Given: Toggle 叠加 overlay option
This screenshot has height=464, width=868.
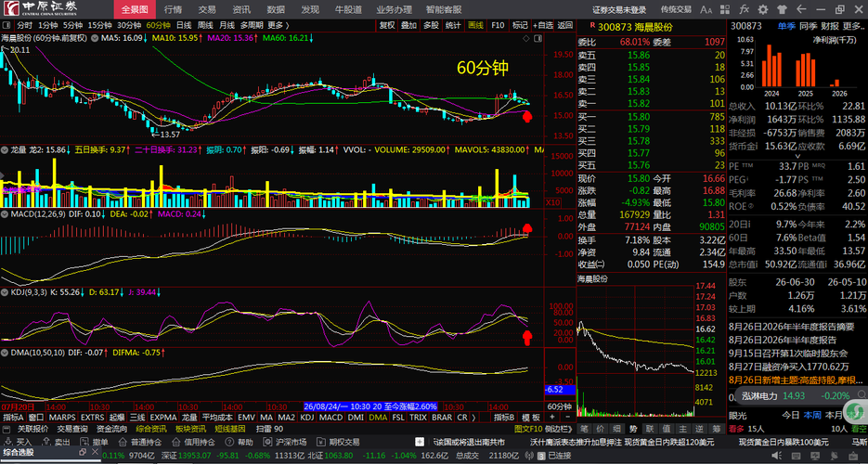Looking at the screenshot, I should coord(409,25).
